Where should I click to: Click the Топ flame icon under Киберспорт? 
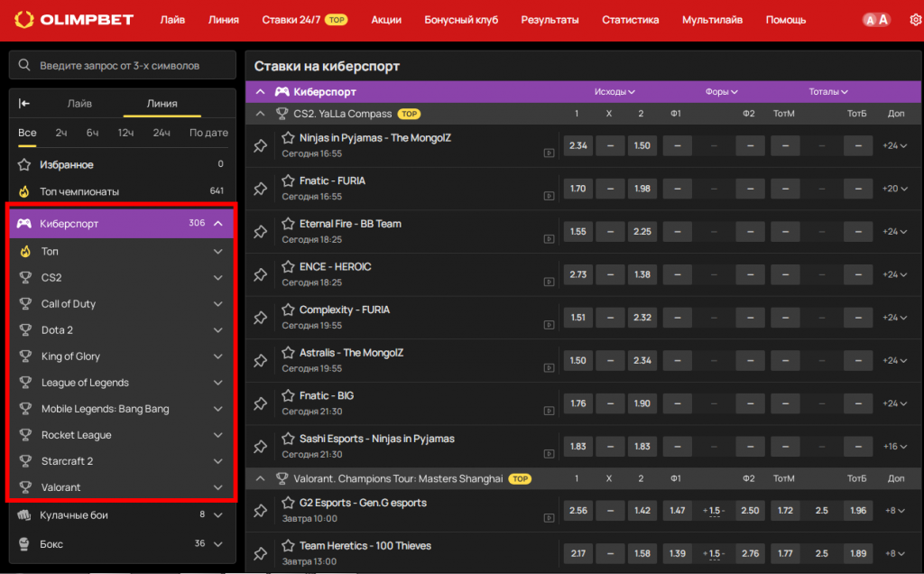click(25, 252)
